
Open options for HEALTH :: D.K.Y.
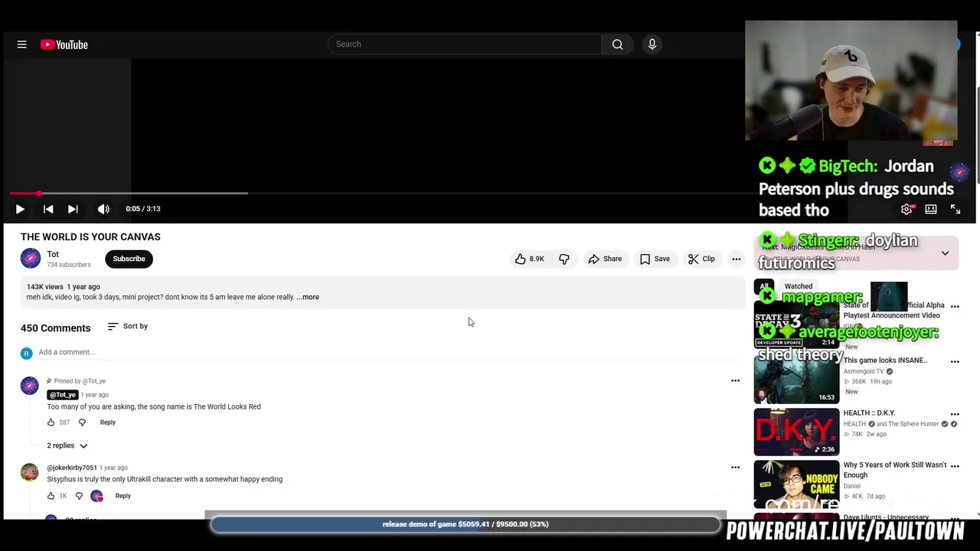[x=955, y=414]
